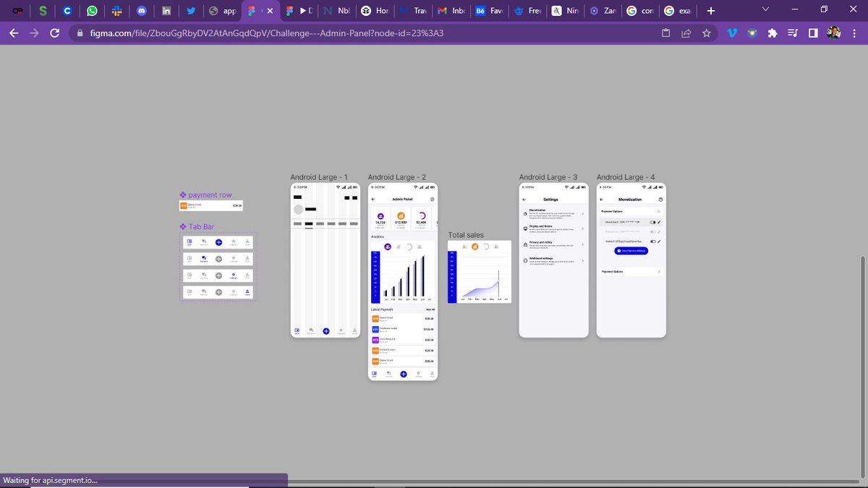Viewport: 868px width, 488px height.
Task: Expand lower Payment Options row chevron
Action: (660, 272)
